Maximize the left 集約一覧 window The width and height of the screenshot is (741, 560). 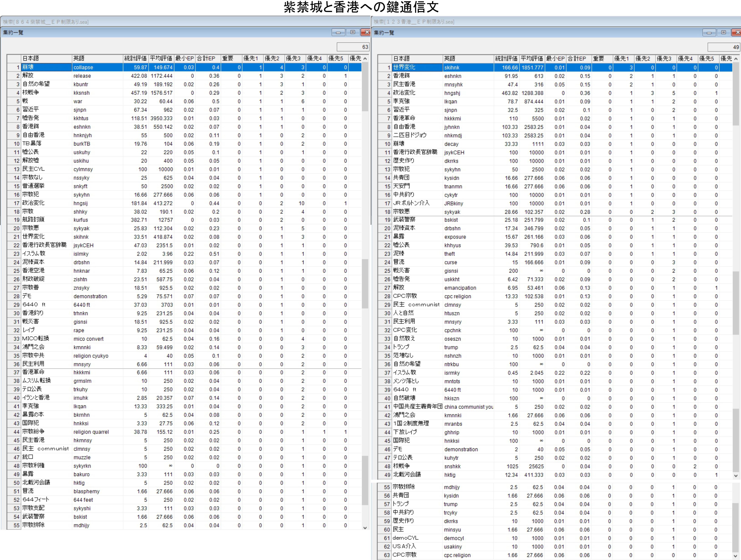point(352,33)
